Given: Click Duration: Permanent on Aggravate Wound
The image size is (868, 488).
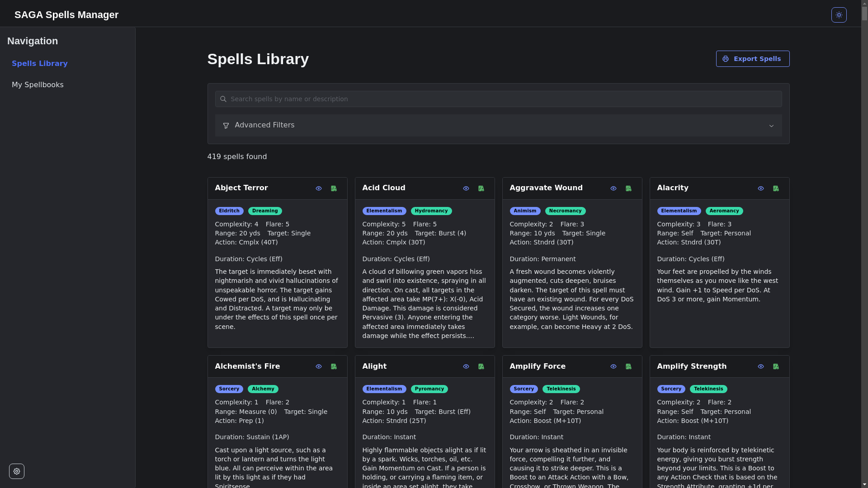Looking at the screenshot, I should tap(542, 259).
